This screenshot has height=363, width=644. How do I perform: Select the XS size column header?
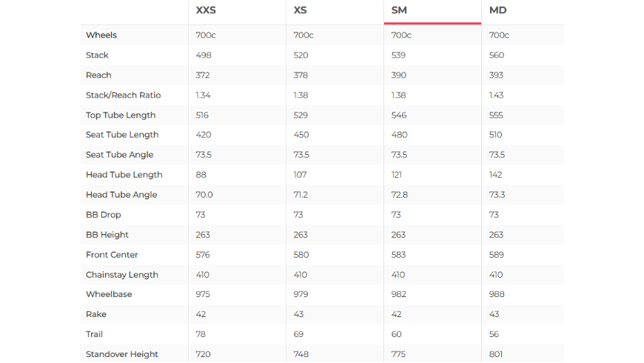pyautogui.click(x=300, y=10)
